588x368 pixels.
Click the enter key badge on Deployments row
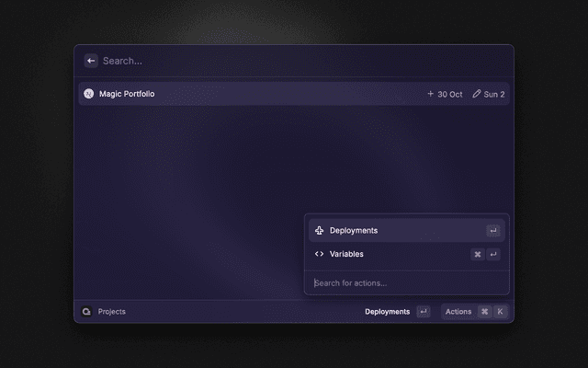(493, 231)
